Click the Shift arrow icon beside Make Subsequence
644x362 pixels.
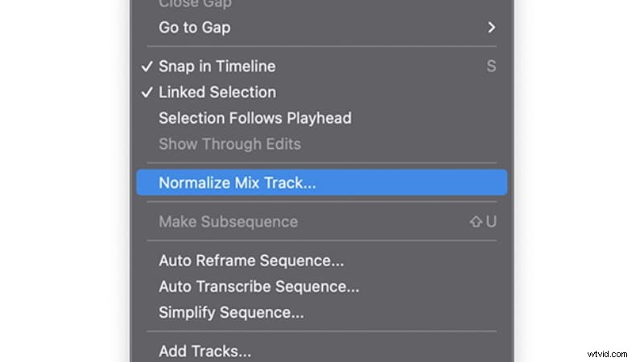[476, 222]
